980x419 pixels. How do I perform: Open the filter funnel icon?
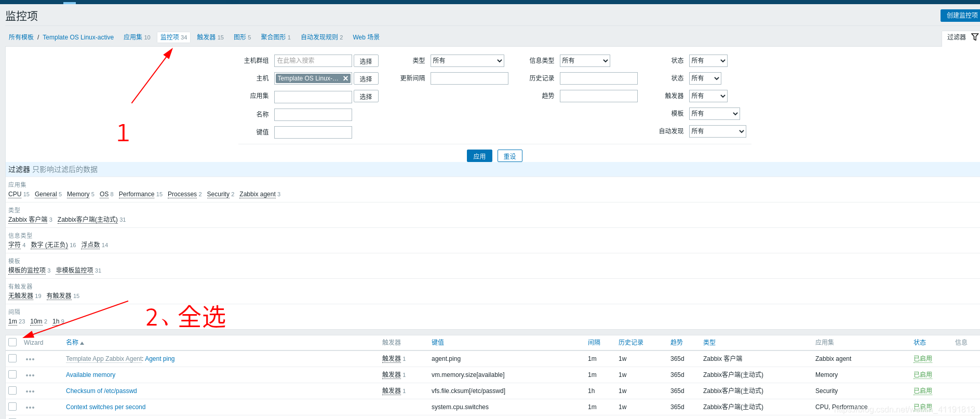975,37
